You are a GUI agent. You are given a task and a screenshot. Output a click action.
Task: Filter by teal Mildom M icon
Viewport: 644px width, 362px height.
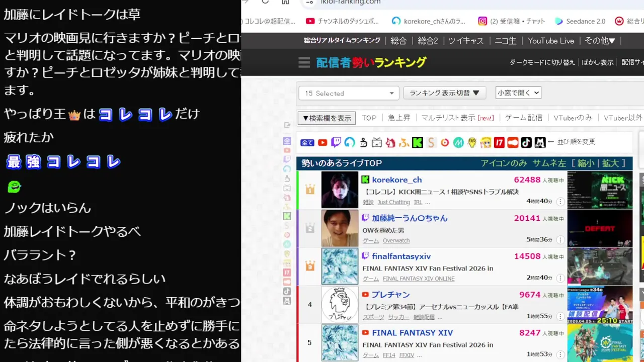coord(458,143)
